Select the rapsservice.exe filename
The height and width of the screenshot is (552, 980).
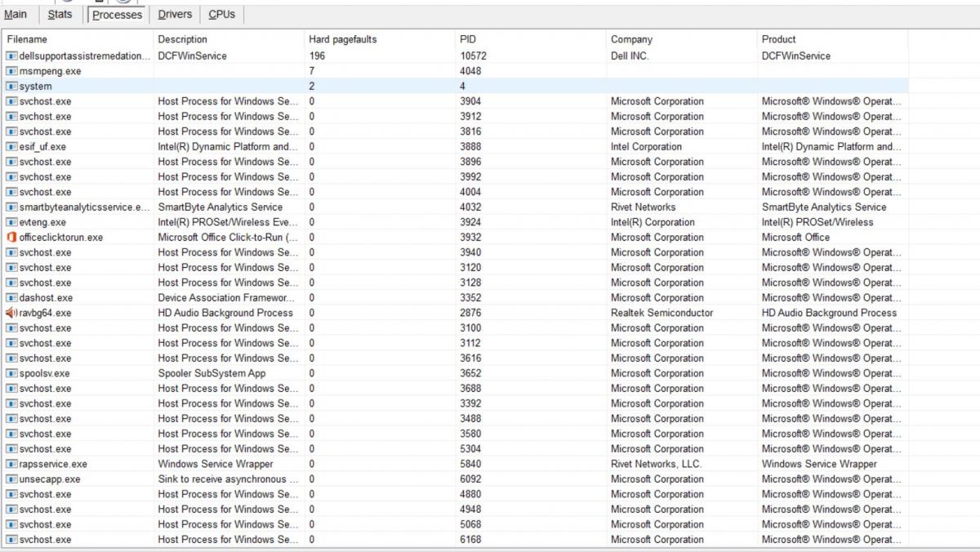tap(53, 464)
